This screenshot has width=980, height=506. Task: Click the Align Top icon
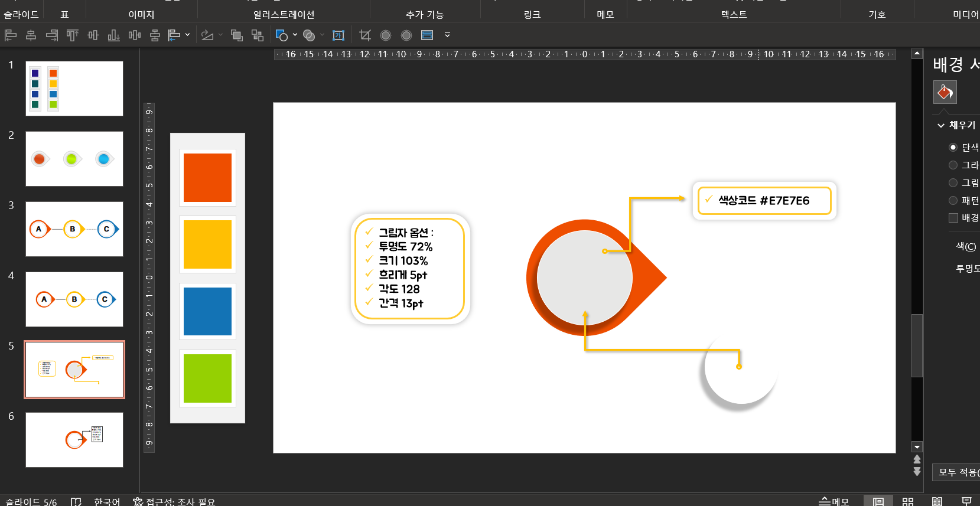tap(73, 35)
